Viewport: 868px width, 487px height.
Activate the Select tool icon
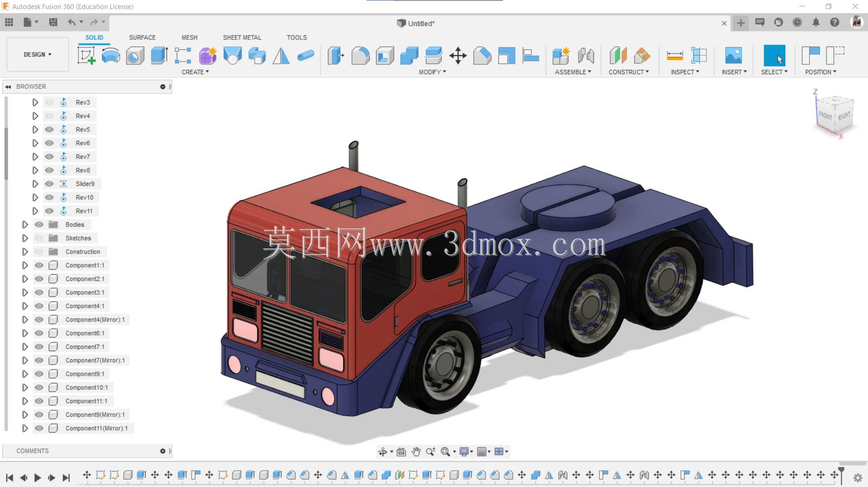point(774,56)
